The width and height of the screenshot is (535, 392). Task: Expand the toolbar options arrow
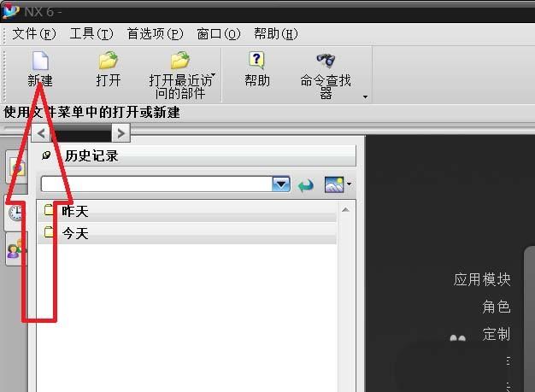365,97
